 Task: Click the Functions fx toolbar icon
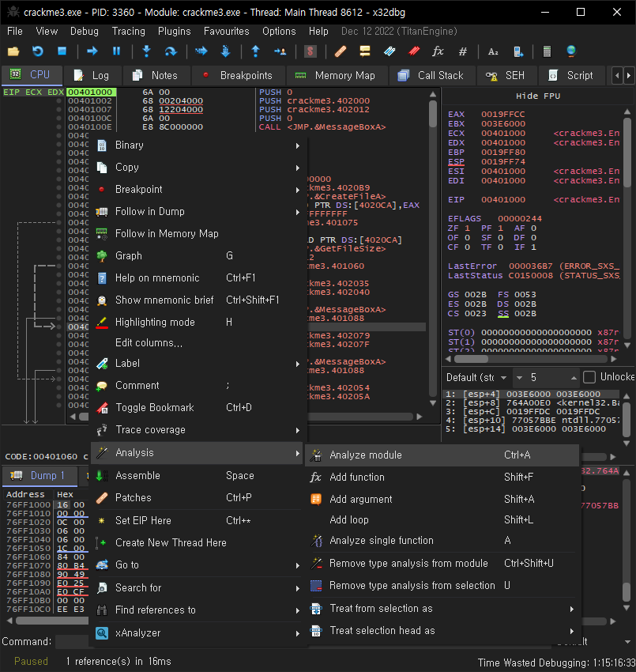point(438,51)
